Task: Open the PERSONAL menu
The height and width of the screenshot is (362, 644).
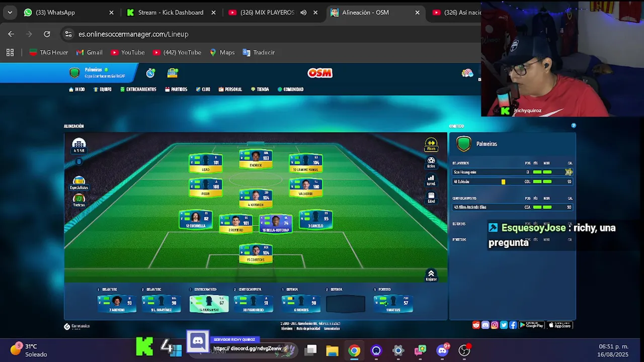Action: pyautogui.click(x=230, y=89)
